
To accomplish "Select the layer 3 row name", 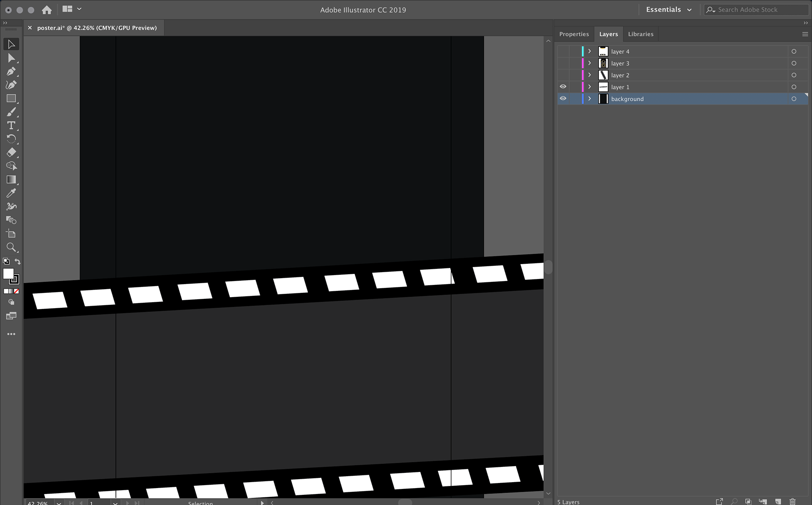I will (x=620, y=63).
